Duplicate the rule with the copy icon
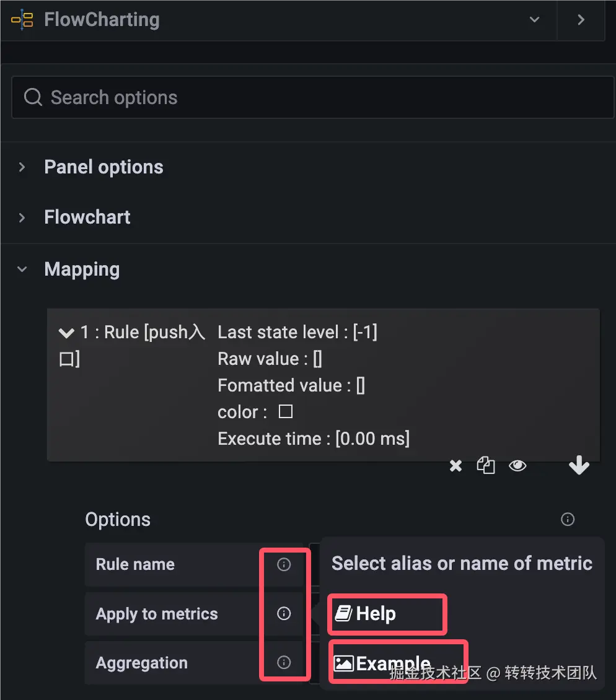The image size is (616, 700). coord(486,466)
